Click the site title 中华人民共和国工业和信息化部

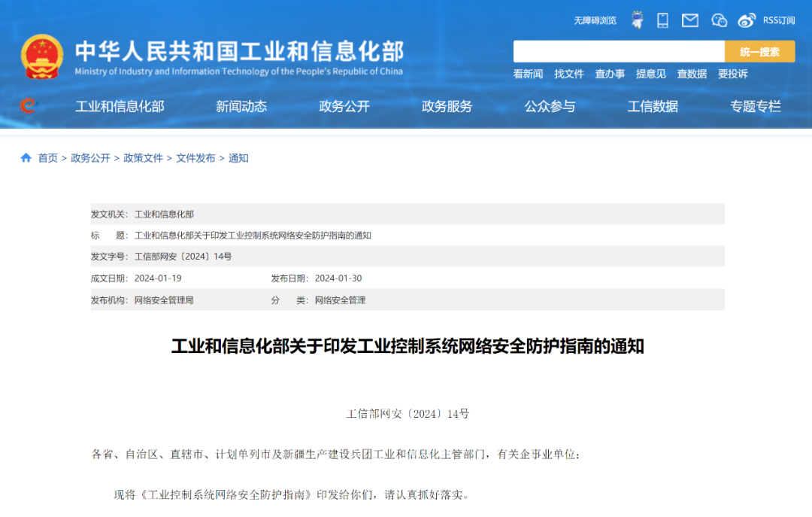[x=239, y=51]
